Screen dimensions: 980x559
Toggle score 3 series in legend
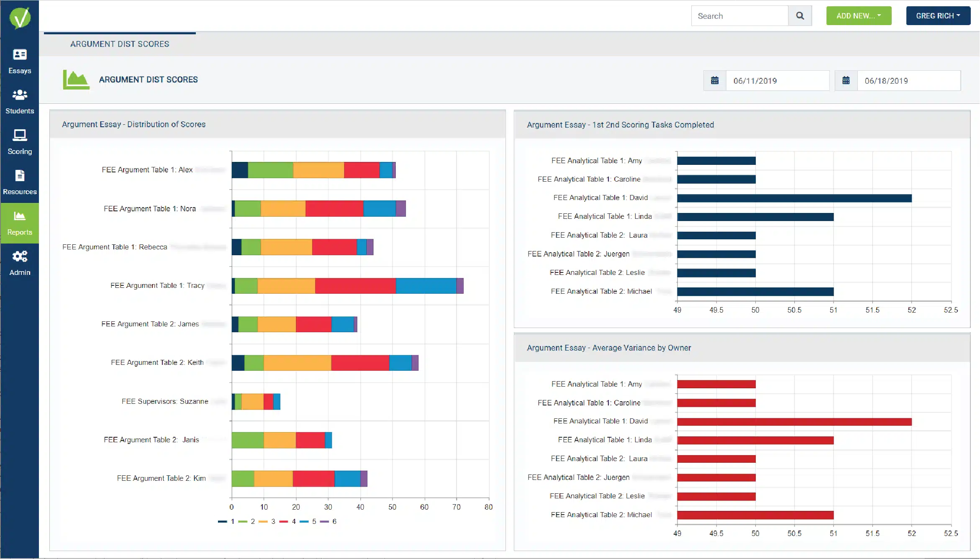pyautogui.click(x=267, y=521)
